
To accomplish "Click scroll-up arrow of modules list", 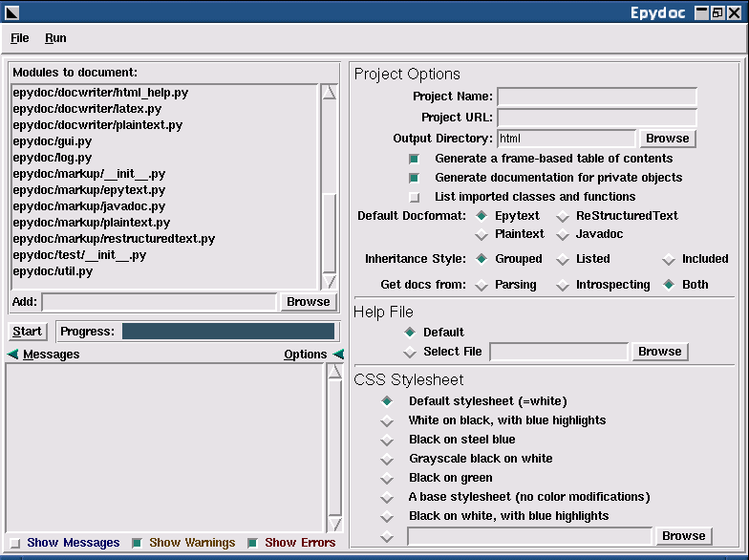I will (x=330, y=93).
